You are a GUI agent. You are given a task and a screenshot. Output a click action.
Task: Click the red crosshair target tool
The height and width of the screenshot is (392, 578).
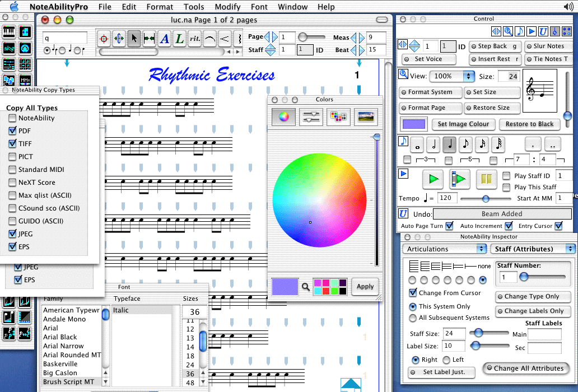point(104,39)
